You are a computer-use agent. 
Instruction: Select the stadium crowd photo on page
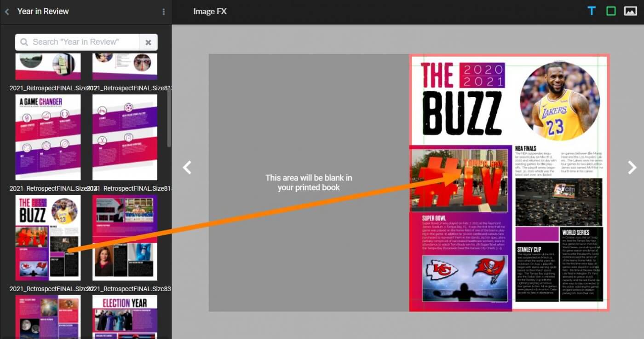point(558,202)
